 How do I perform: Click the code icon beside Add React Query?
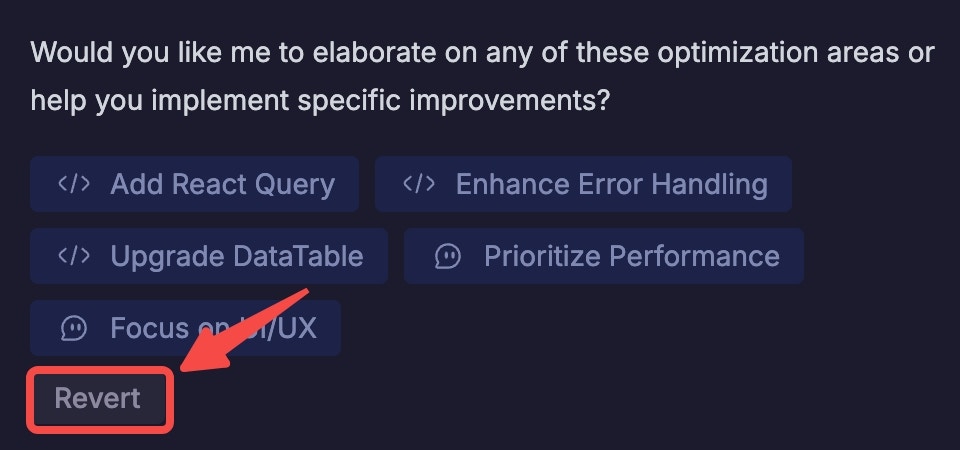[x=74, y=184]
